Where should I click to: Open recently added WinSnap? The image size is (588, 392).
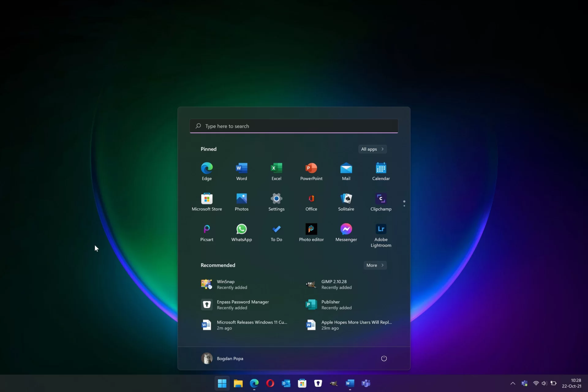(225, 284)
